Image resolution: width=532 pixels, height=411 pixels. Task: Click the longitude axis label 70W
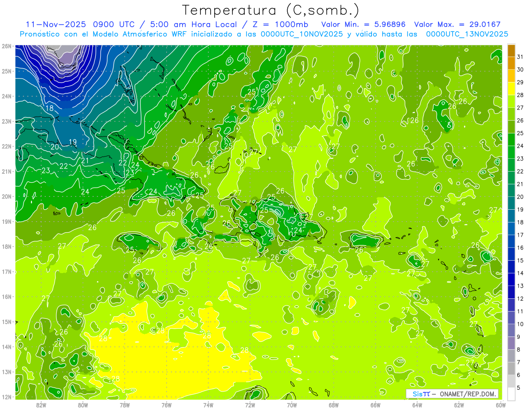click(292, 405)
